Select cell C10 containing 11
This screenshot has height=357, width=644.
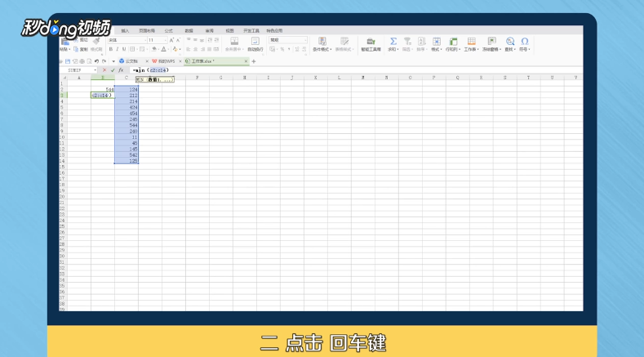click(x=127, y=137)
